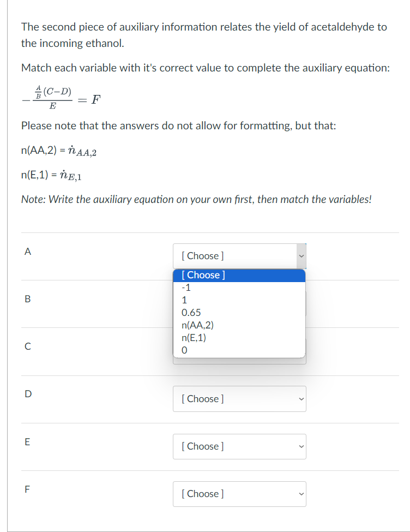410x532 pixels.
Task: Select "-1" from the open dropdown list
Action: [x=185, y=286]
